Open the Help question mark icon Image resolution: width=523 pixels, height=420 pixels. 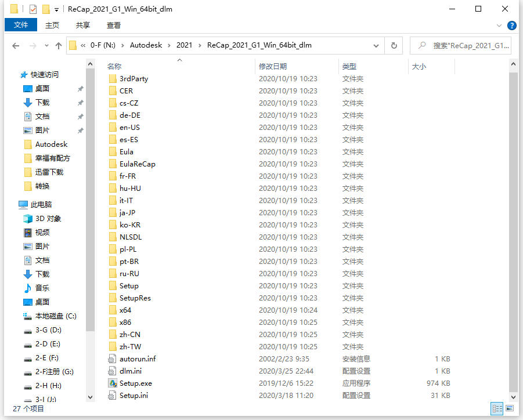511,26
